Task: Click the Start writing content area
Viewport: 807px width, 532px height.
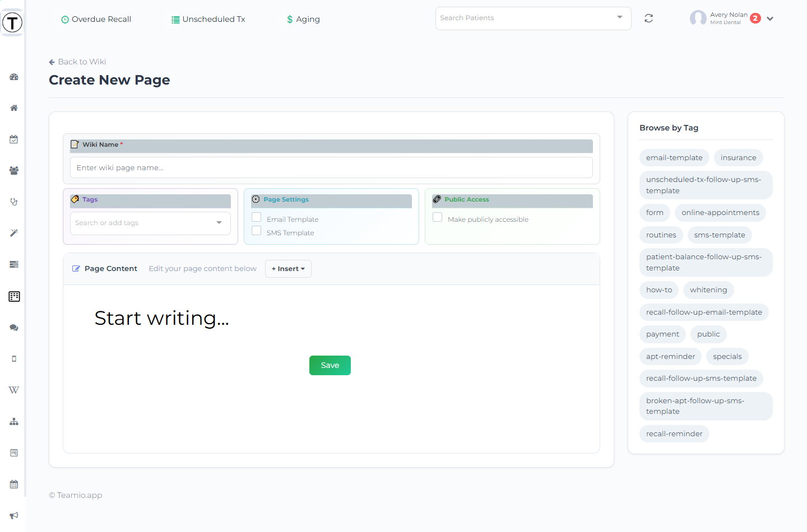Action: point(162,319)
